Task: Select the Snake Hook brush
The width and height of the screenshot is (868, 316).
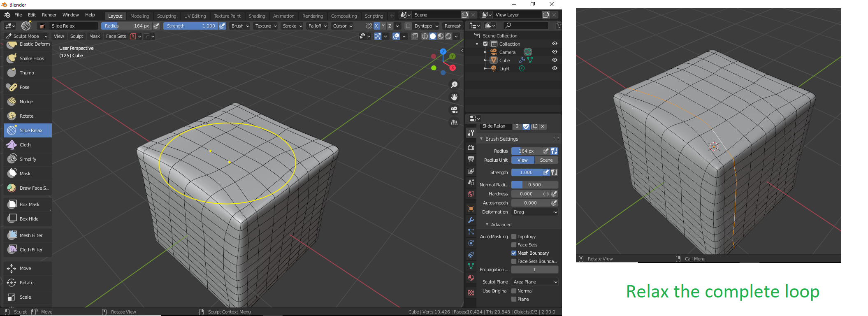Action: point(28,58)
